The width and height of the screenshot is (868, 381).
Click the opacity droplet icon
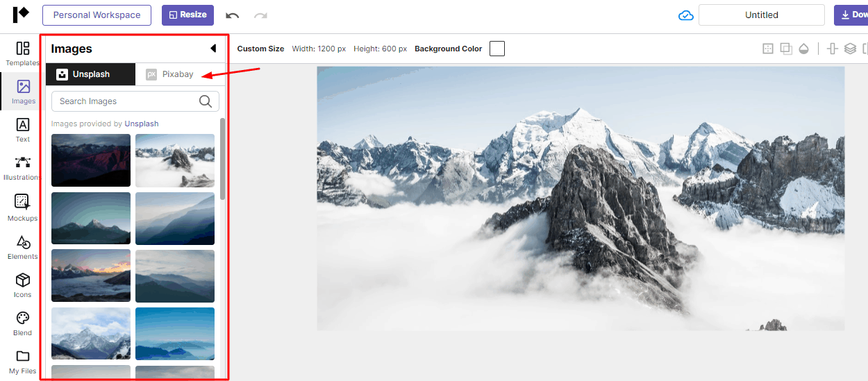click(804, 49)
